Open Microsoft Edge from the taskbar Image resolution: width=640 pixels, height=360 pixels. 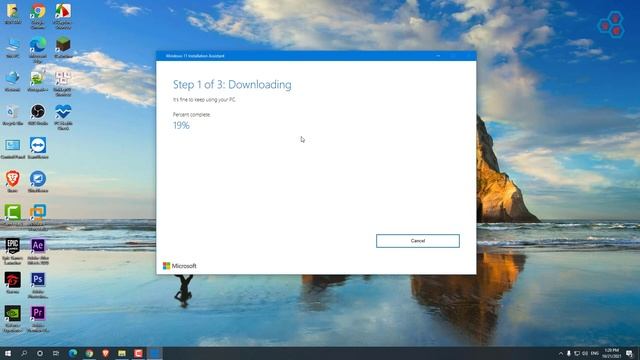(x=73, y=353)
